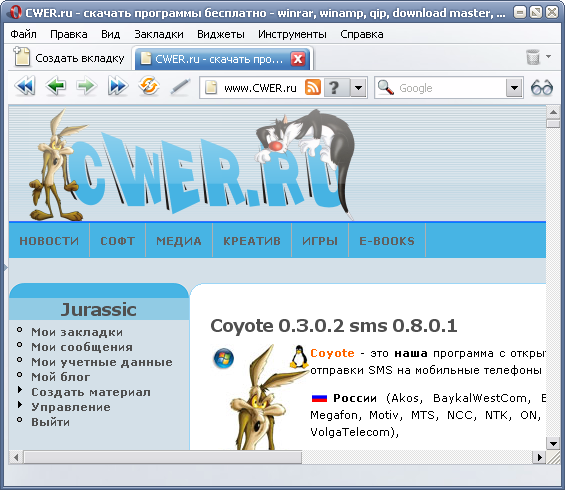Open the Вид menu
Viewport: 565px width, 490px height.
pos(110,34)
